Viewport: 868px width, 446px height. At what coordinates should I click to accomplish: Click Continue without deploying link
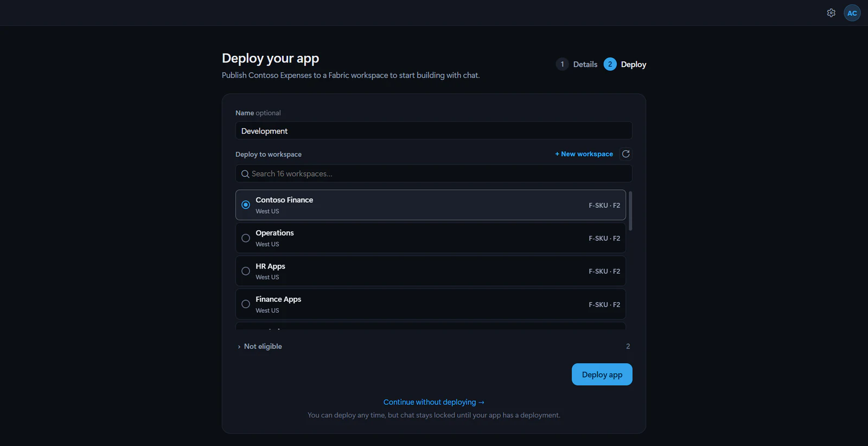[434, 402]
